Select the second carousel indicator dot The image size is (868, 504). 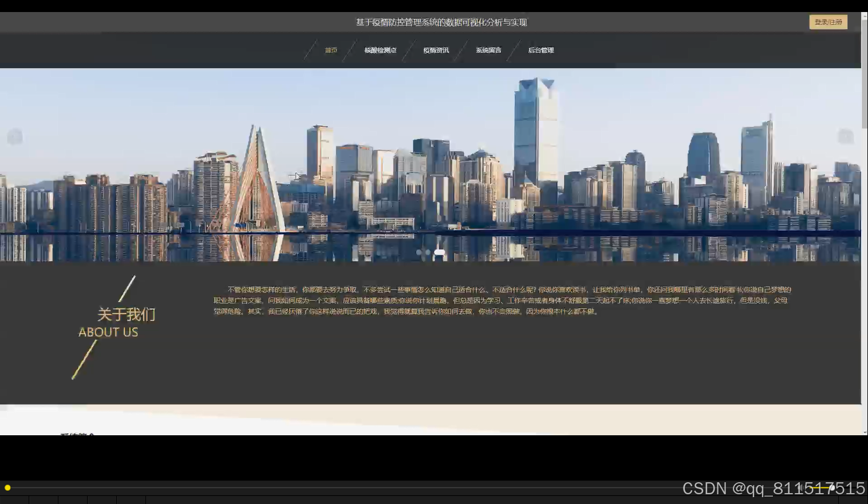click(429, 252)
